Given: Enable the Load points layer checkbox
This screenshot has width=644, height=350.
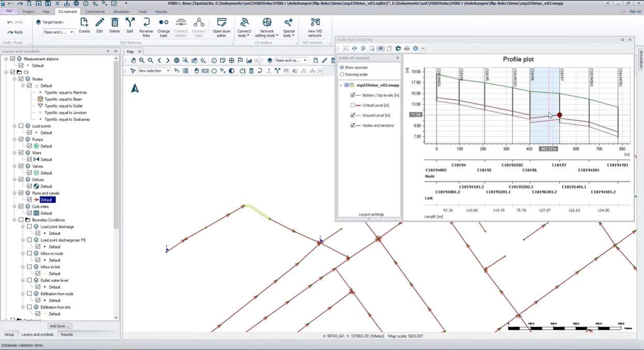Looking at the screenshot, I should click(21, 126).
